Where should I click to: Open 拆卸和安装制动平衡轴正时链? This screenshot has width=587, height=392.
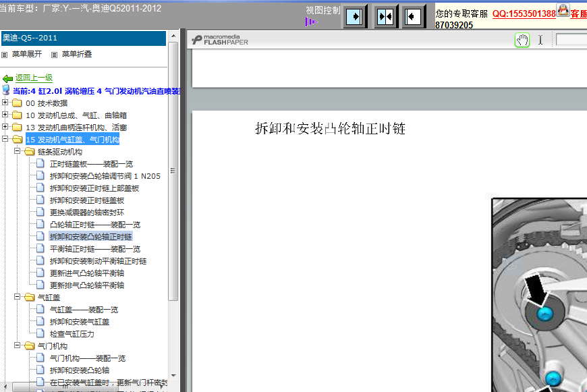tap(98, 261)
